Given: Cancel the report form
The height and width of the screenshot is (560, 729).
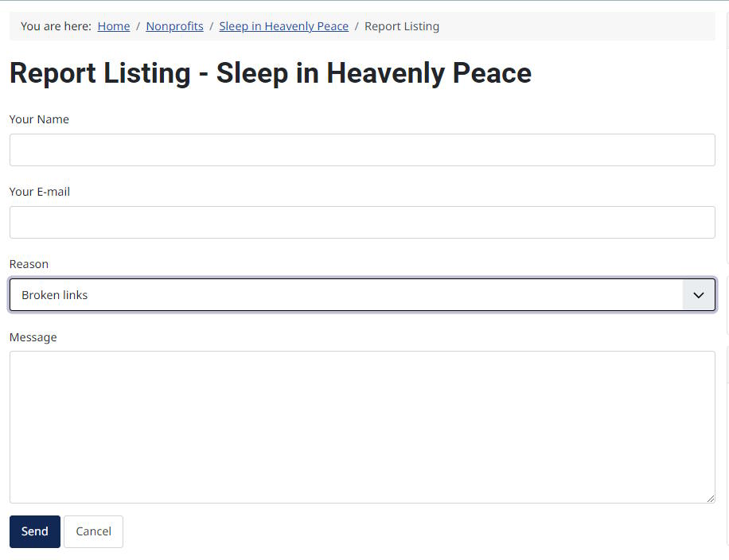Looking at the screenshot, I should click(x=93, y=531).
